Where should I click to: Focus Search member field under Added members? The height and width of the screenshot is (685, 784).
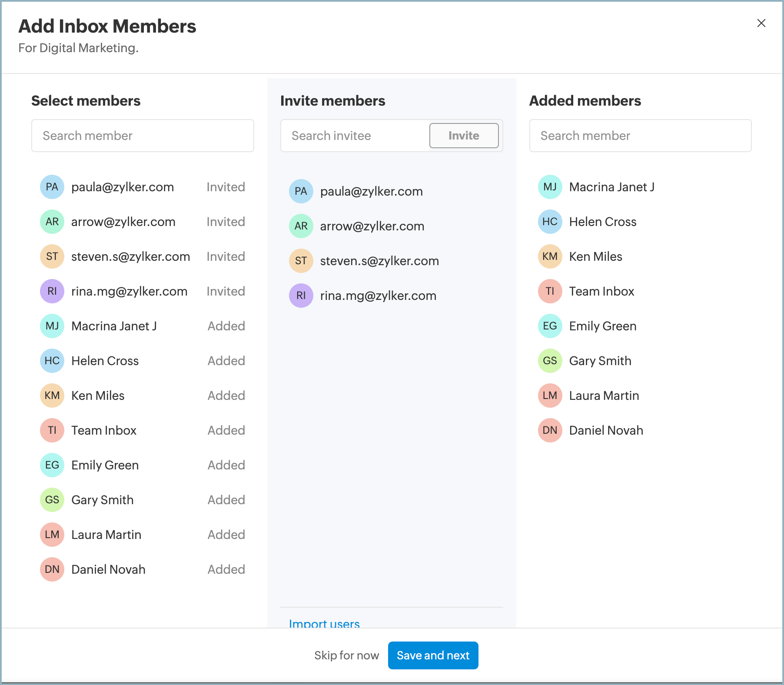tap(640, 136)
